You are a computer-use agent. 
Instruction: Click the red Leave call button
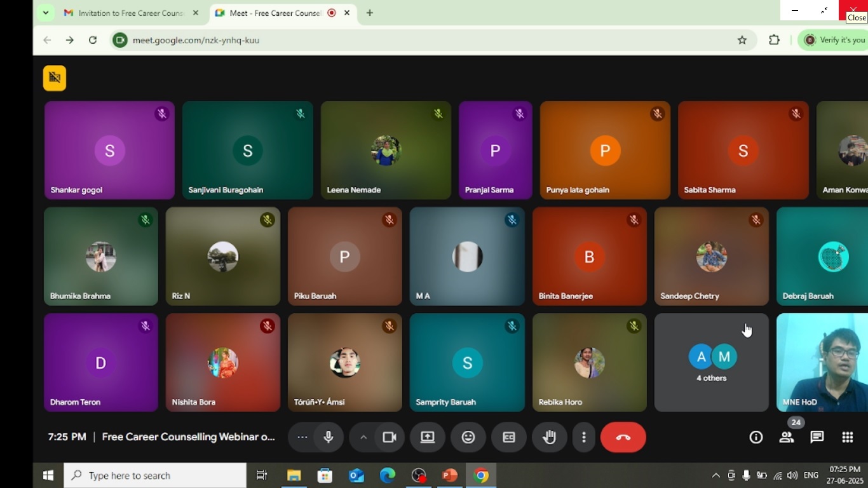(x=623, y=437)
